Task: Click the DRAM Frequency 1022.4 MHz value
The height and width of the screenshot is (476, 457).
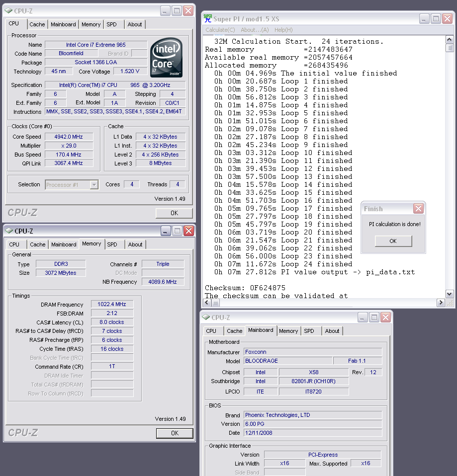Action: (112, 304)
